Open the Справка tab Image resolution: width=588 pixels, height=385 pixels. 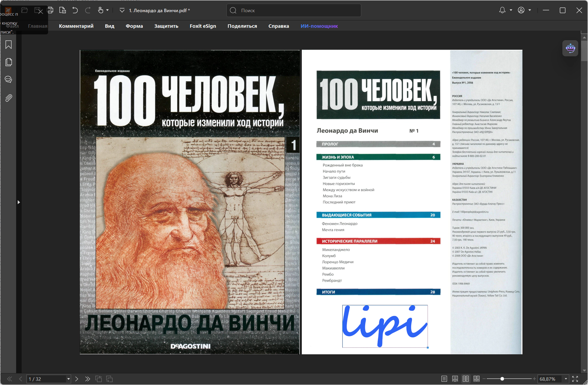(279, 26)
